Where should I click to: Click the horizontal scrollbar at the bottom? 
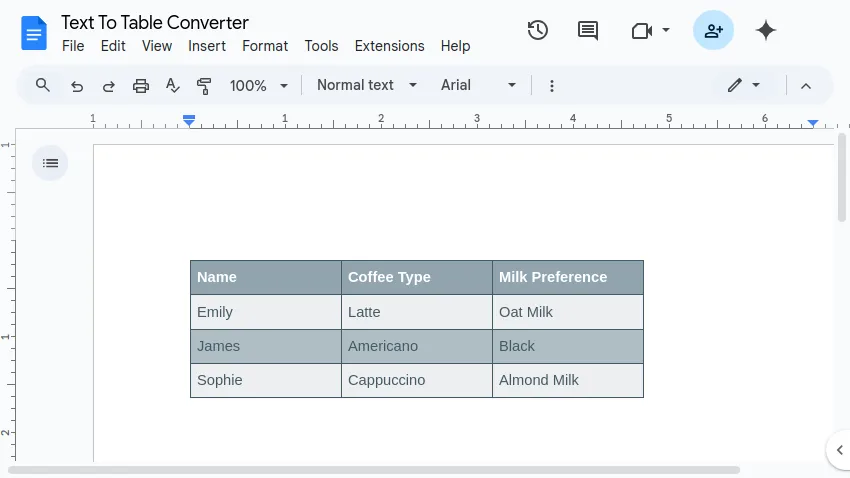375,469
